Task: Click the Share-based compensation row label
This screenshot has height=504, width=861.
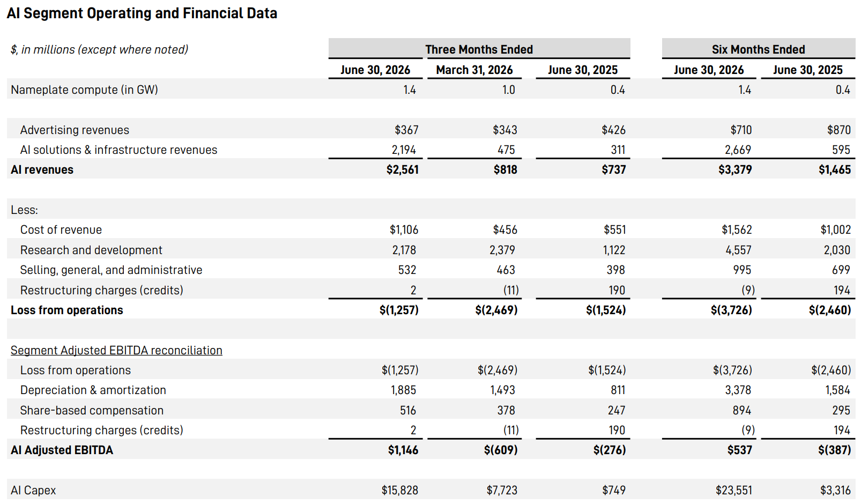Action: (x=92, y=410)
